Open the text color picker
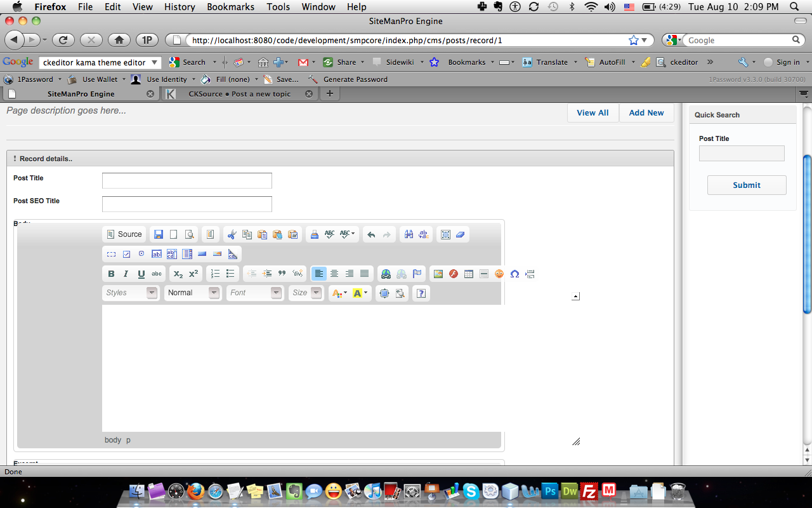812x508 pixels. point(339,293)
